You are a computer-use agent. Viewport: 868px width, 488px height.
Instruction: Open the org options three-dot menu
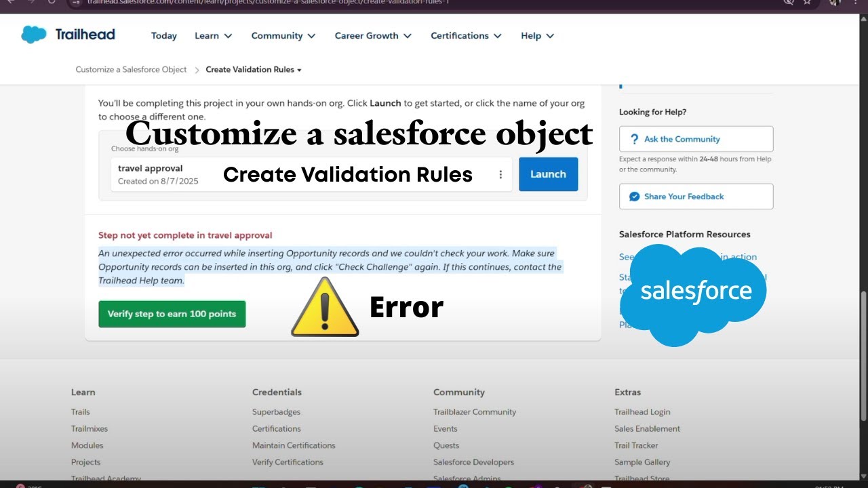tap(500, 175)
